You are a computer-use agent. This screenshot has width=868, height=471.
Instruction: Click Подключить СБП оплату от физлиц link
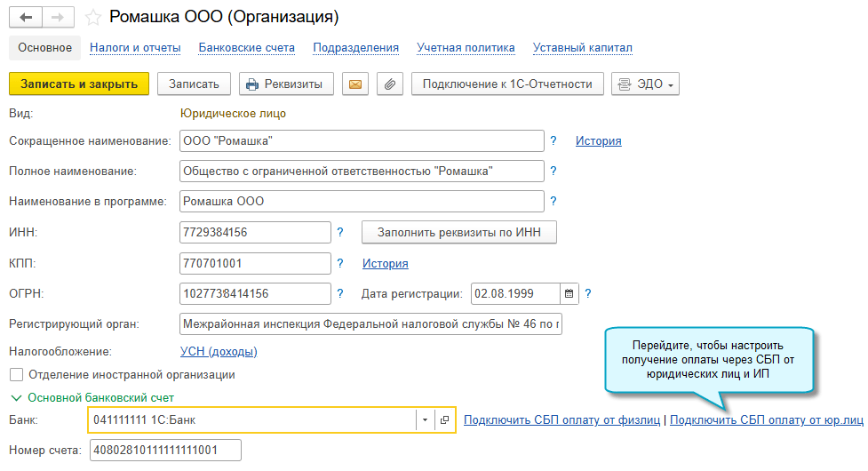561,419
